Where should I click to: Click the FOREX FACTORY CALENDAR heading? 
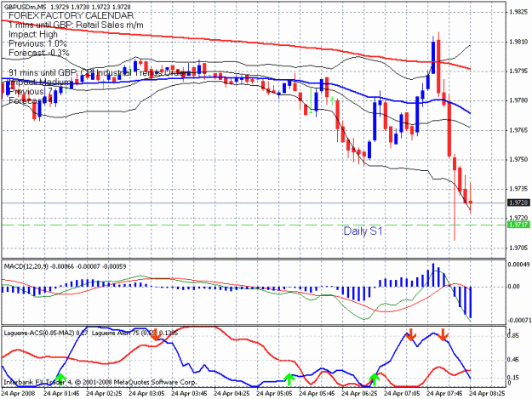[x=71, y=15]
